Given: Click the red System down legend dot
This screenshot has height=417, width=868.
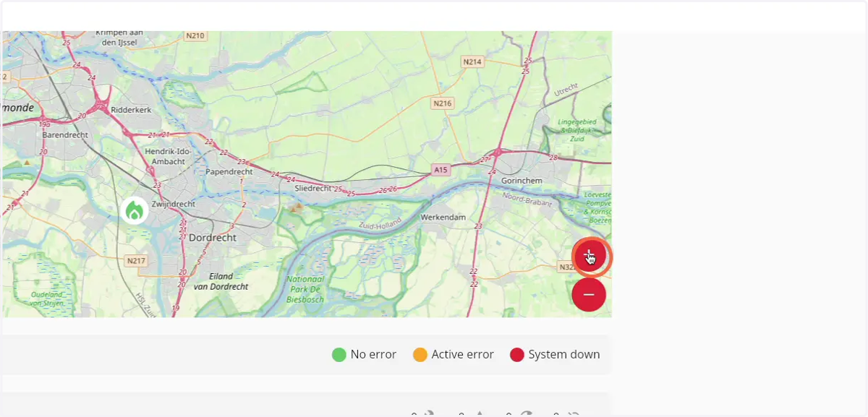Looking at the screenshot, I should 516,355.
